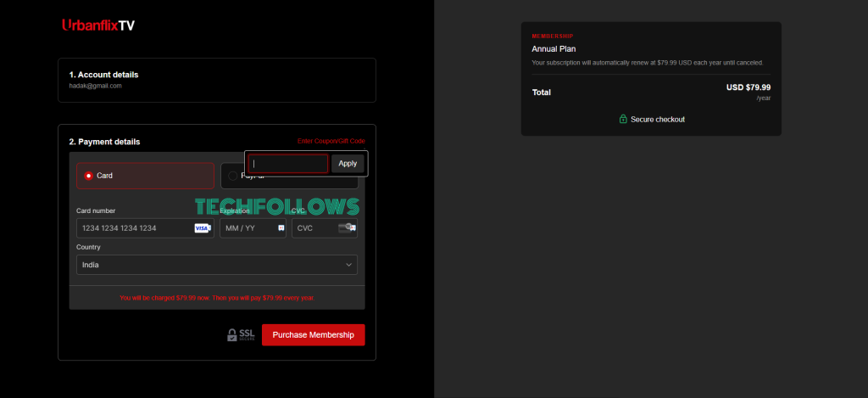Click the Enter Coupon/Gift Code link
Image resolution: width=868 pixels, height=398 pixels.
coord(331,142)
